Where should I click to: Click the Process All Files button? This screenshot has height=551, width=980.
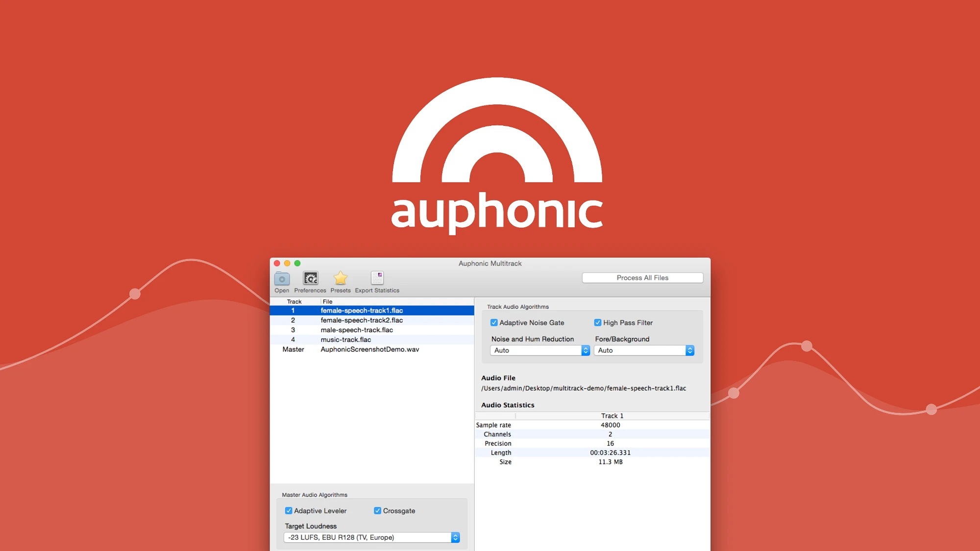[x=642, y=278]
